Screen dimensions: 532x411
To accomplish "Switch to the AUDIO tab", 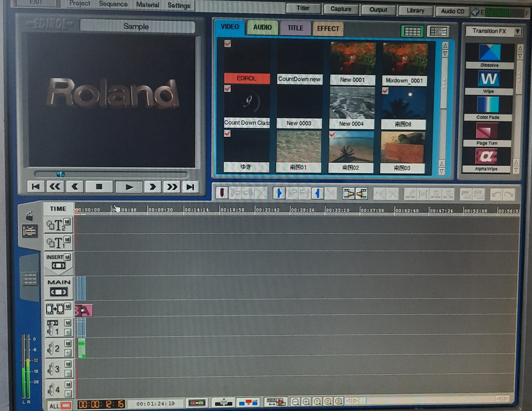I will (262, 27).
